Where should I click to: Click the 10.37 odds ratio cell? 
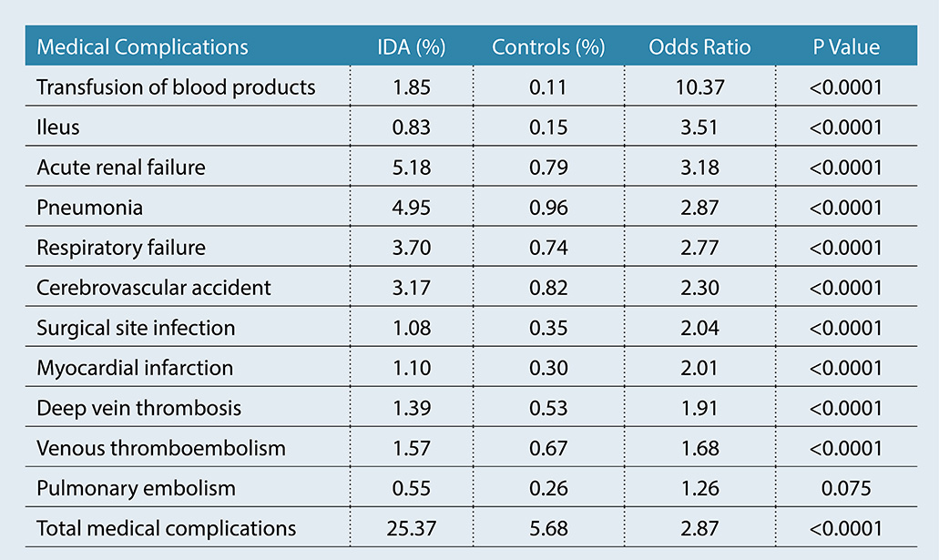click(x=699, y=87)
